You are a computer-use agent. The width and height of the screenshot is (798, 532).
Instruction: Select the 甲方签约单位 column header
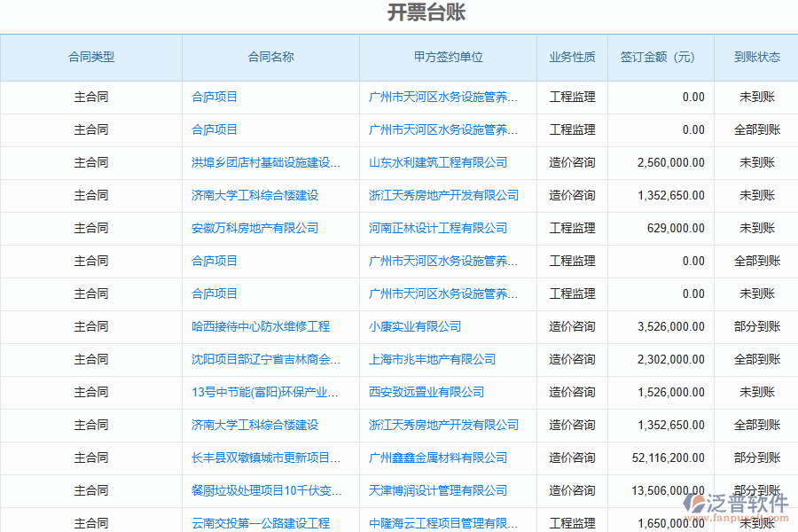pyautogui.click(x=448, y=57)
